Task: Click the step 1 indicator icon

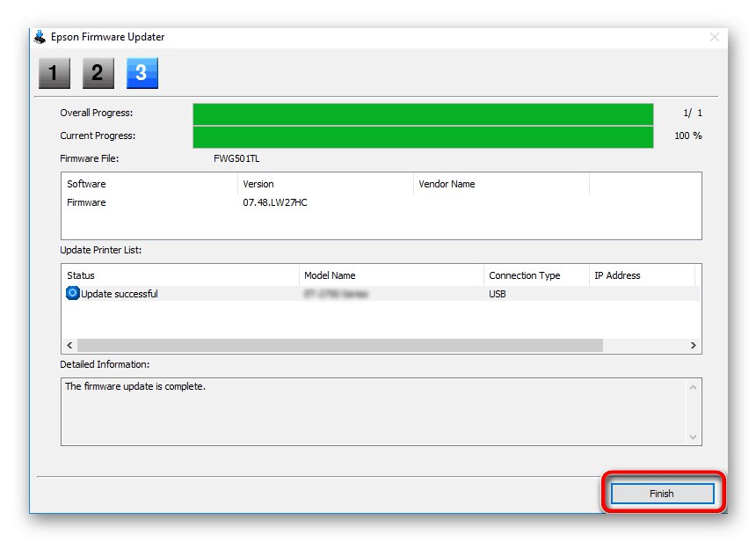Action: click(55, 73)
